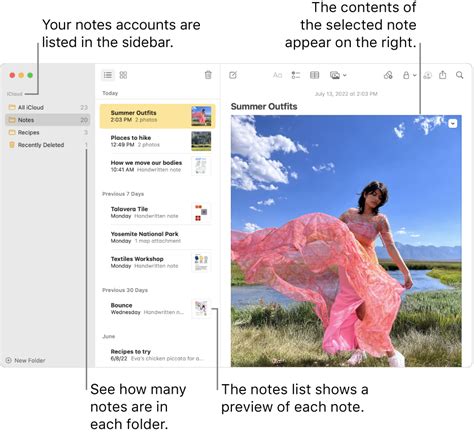Viewport: 474px width, 436px height.
Task: Open the Recipes to try note
Action: tap(158, 355)
